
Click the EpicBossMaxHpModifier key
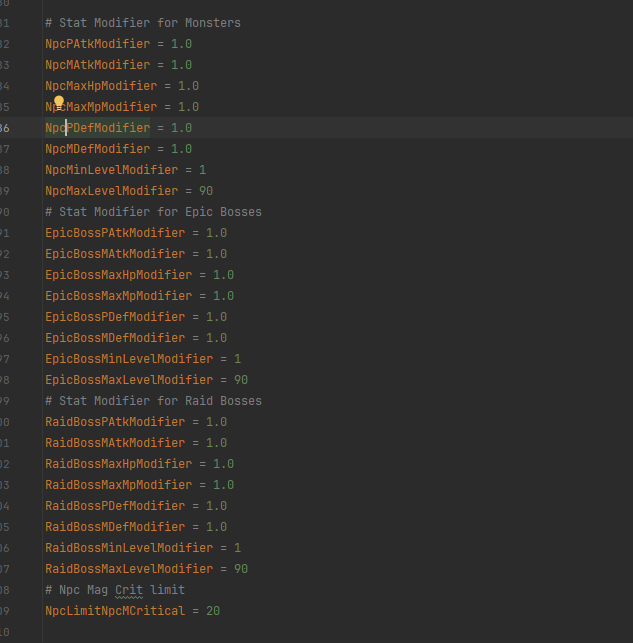tap(118, 275)
